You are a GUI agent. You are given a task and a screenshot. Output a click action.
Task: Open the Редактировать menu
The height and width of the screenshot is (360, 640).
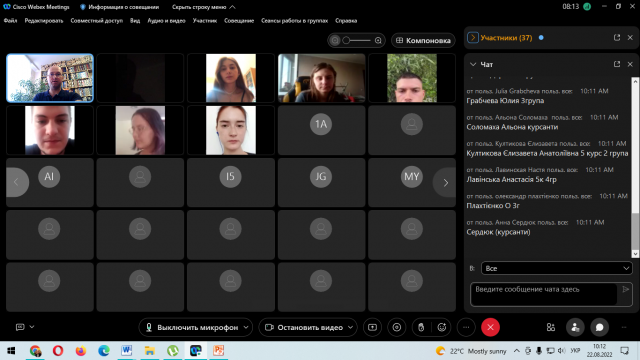click(44, 20)
